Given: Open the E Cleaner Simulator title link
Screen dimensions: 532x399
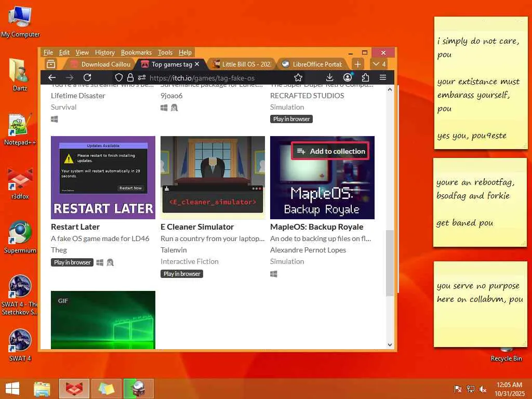Looking at the screenshot, I should click(197, 227).
